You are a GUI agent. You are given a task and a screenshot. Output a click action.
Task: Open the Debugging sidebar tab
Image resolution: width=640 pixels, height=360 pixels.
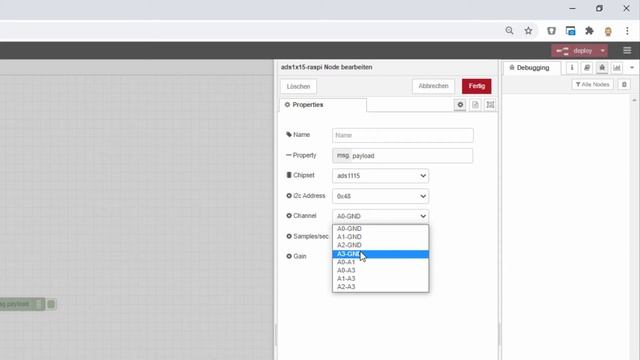(532, 68)
